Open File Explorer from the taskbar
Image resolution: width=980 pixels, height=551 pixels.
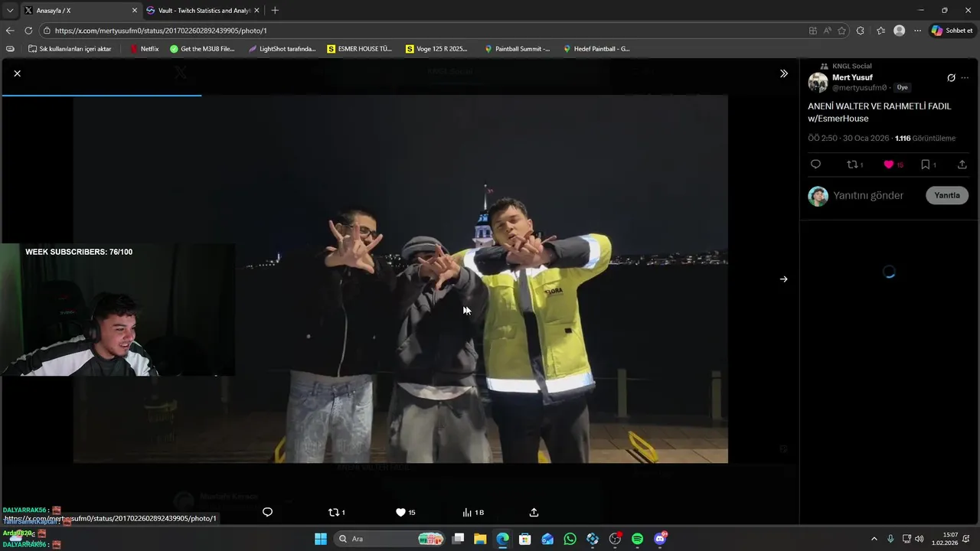click(x=480, y=539)
